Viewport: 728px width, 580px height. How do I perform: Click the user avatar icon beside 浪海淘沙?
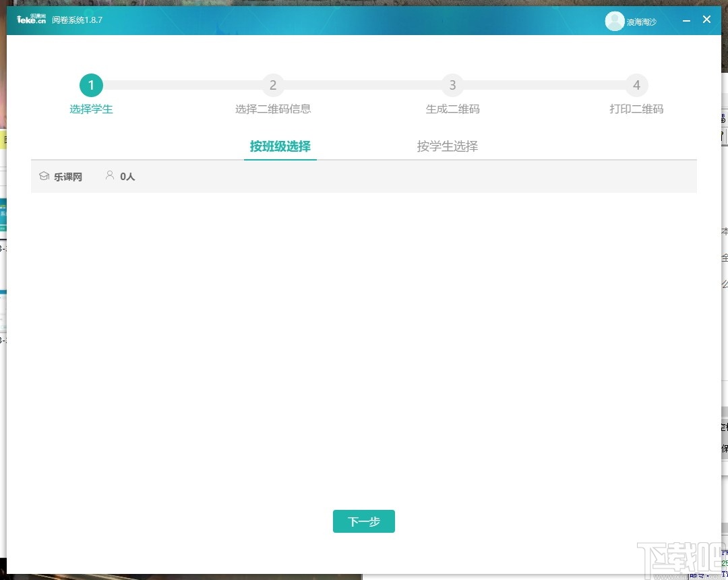click(x=614, y=21)
